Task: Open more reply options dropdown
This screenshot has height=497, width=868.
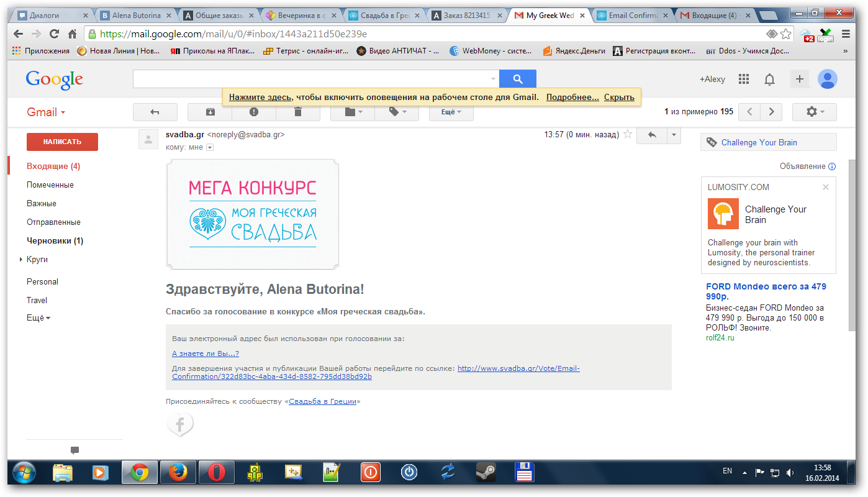Action: (x=674, y=135)
